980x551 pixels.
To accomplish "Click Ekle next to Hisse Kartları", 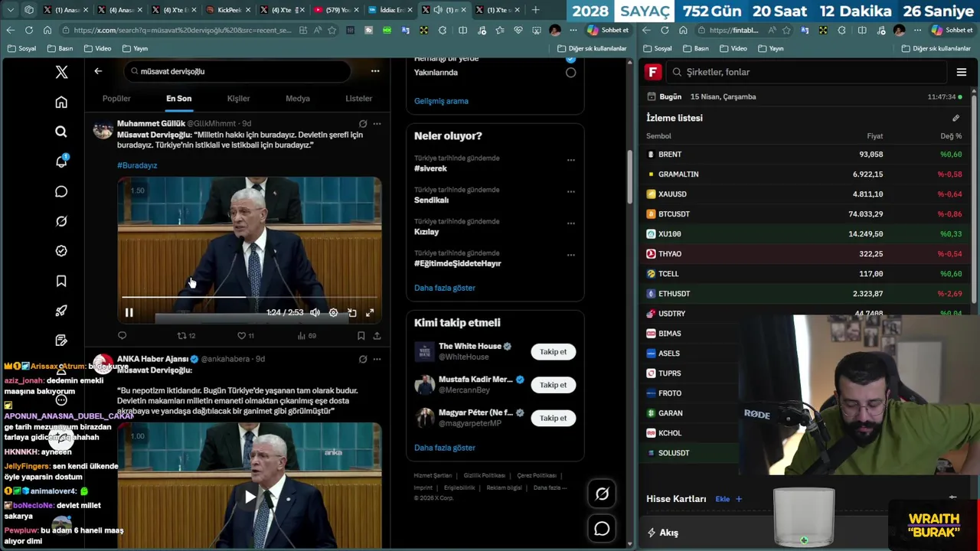I will (x=729, y=499).
